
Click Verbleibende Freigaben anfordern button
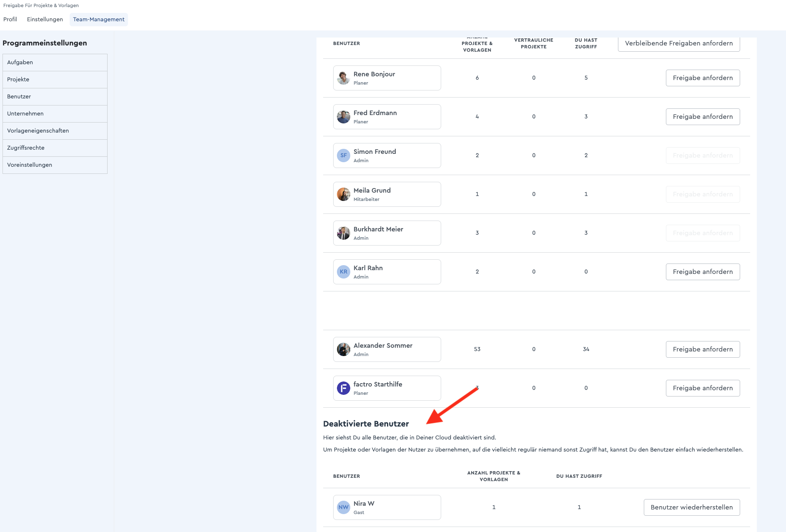(679, 44)
